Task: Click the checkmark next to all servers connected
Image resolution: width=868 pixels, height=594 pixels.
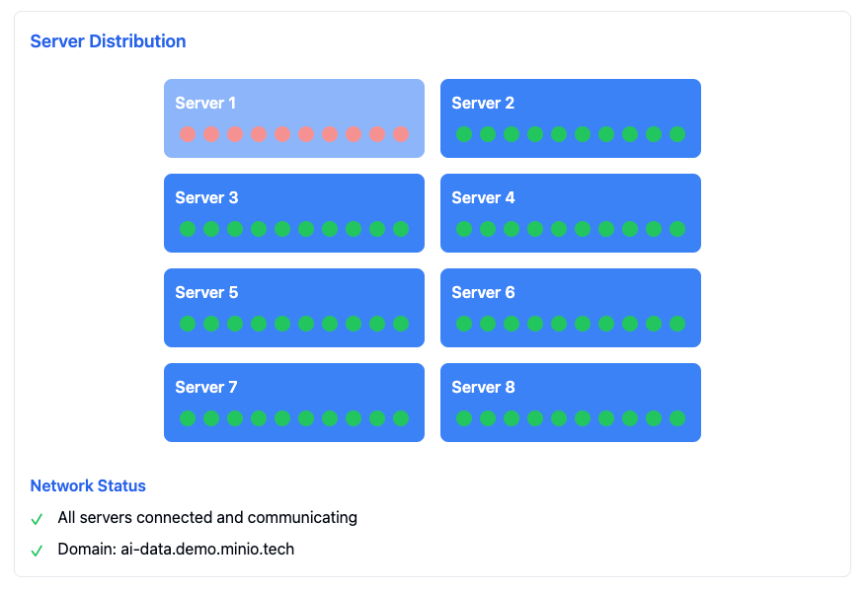Action: [39, 517]
